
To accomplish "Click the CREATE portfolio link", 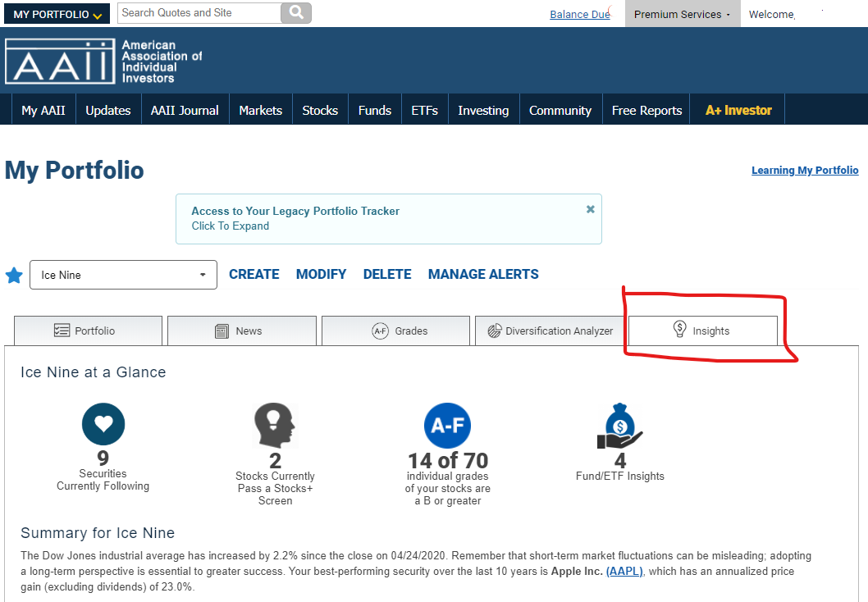I will pyautogui.click(x=254, y=275).
